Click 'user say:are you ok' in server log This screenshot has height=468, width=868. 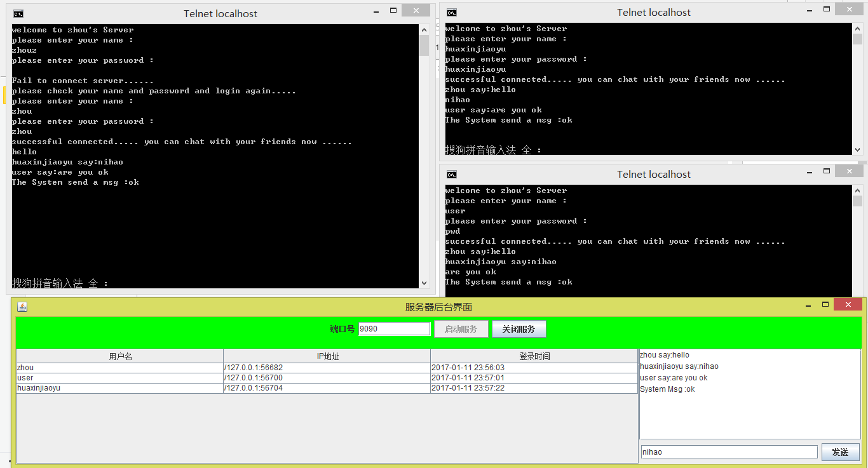[x=674, y=378]
